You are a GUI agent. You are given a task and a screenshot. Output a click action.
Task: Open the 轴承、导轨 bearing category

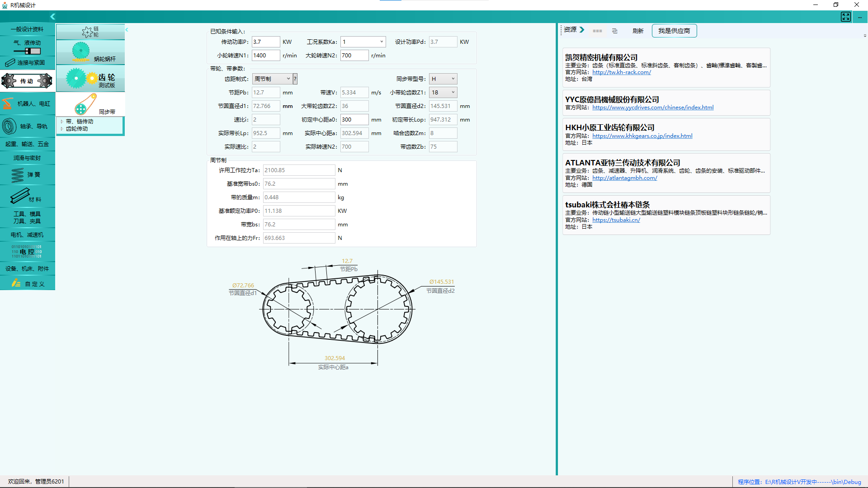(28, 127)
